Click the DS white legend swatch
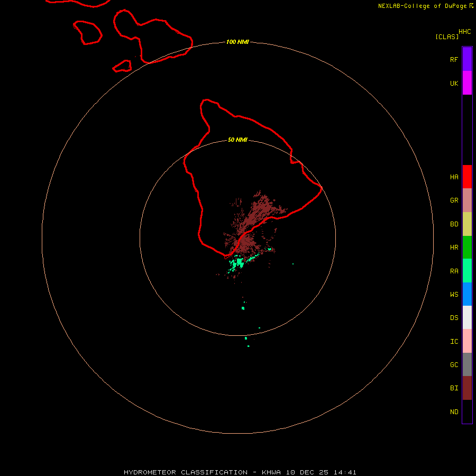The height and width of the screenshot is (476, 476). coord(467,317)
